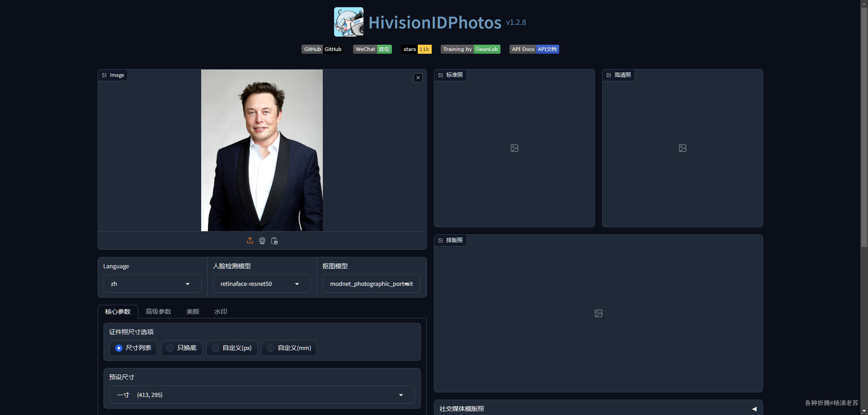Click the 高清照 panel label icon
This screenshot has width=868, height=415.
[x=609, y=75]
